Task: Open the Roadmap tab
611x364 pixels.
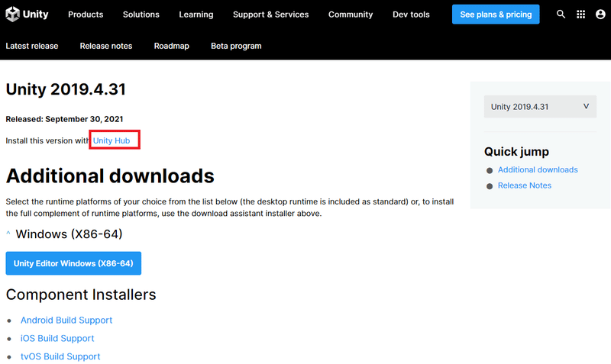Action: [x=171, y=46]
